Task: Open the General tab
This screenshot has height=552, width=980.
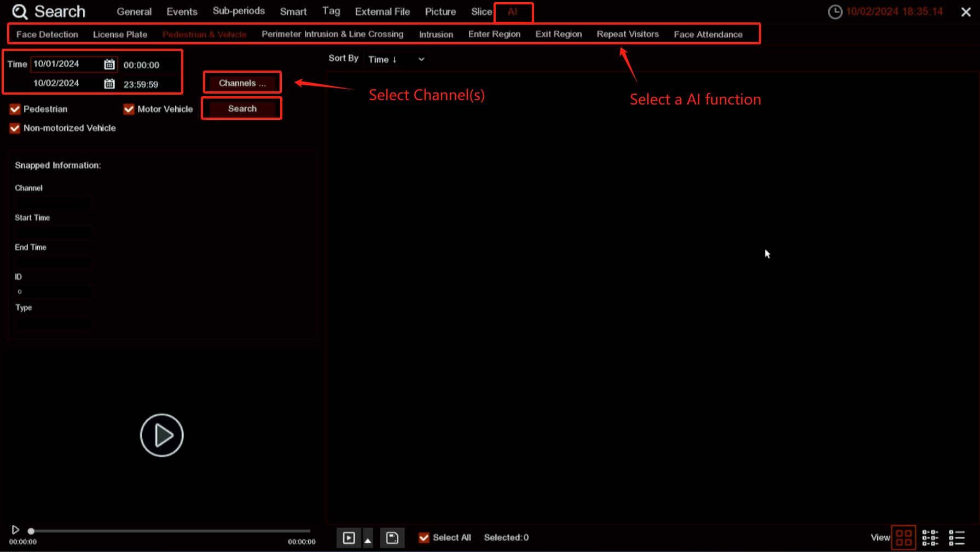Action: click(x=134, y=11)
